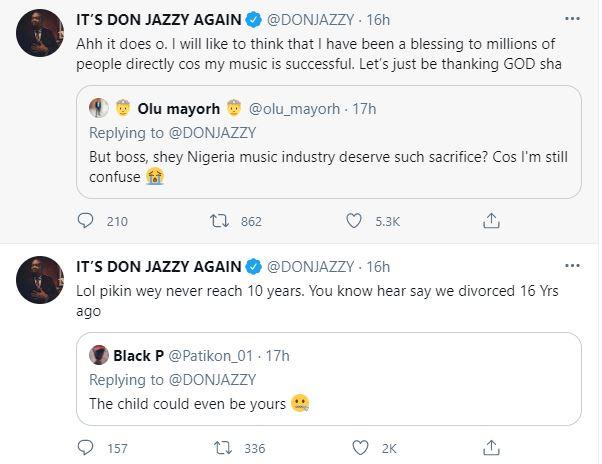
Task: Share the second Don Jazzy tweet
Action: click(x=491, y=448)
